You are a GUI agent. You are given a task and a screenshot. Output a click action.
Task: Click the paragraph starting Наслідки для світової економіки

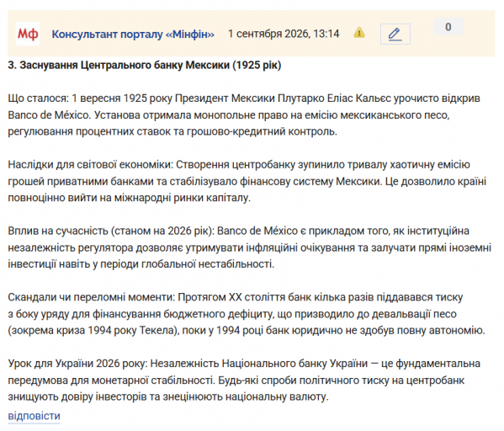point(247,181)
